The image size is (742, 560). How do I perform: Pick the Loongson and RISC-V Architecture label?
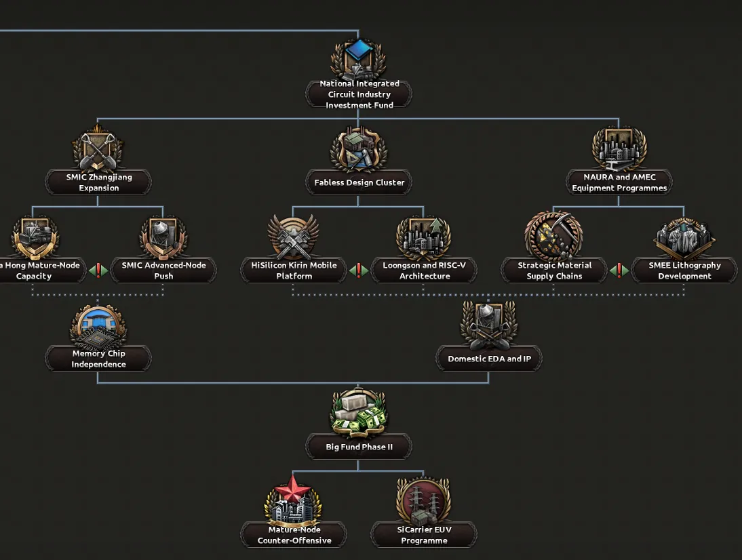pyautogui.click(x=424, y=271)
